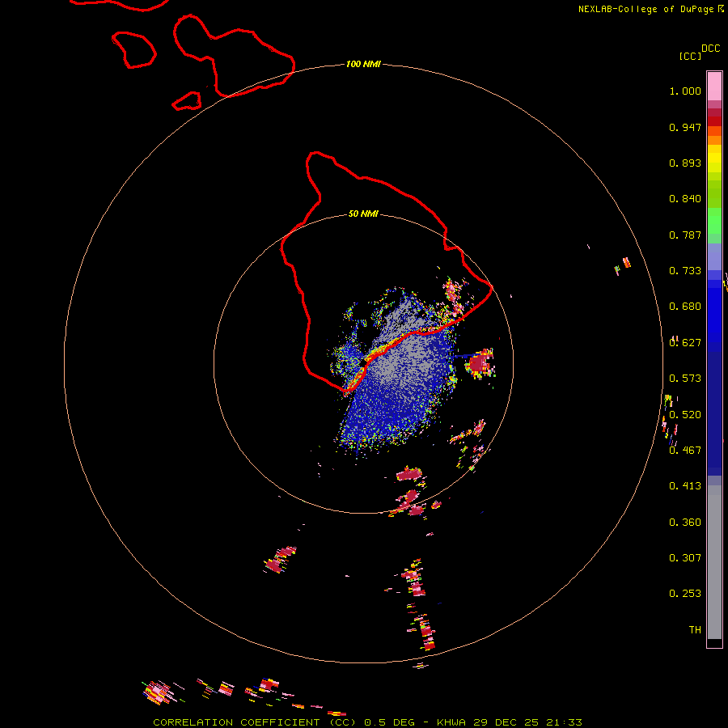Click the 0.573 value on the scale

pyautogui.click(x=685, y=379)
